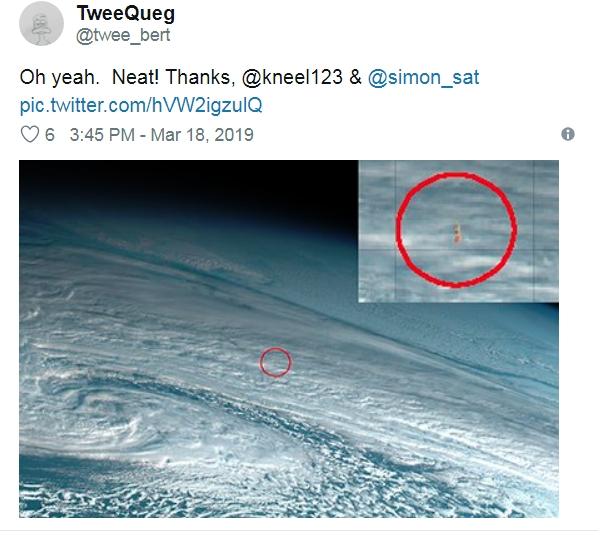Like the tweet with heart icon
Image resolution: width=598 pixels, height=537 pixels.
pos(29,135)
